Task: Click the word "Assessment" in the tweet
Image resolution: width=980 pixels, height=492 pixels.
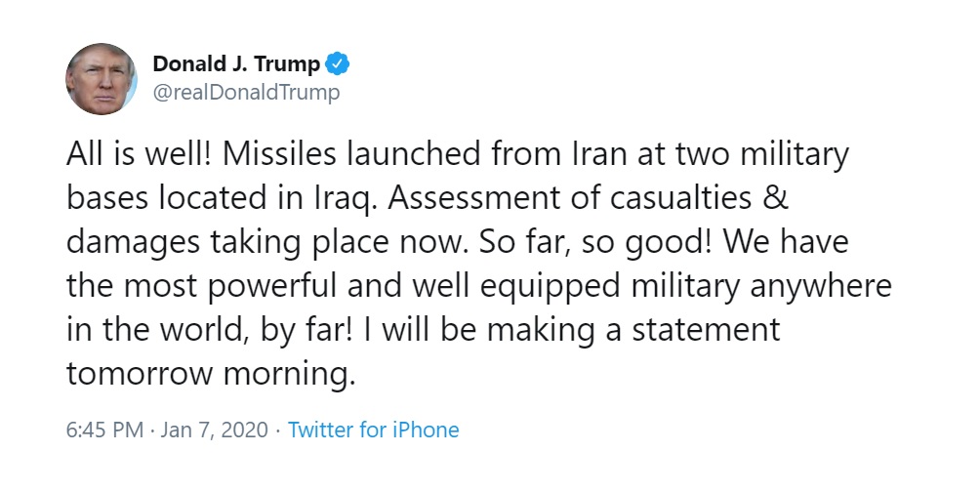Action: [473, 199]
